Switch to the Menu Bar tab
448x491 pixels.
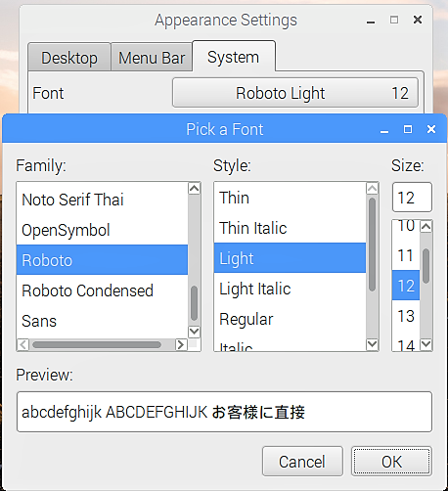[x=152, y=57]
